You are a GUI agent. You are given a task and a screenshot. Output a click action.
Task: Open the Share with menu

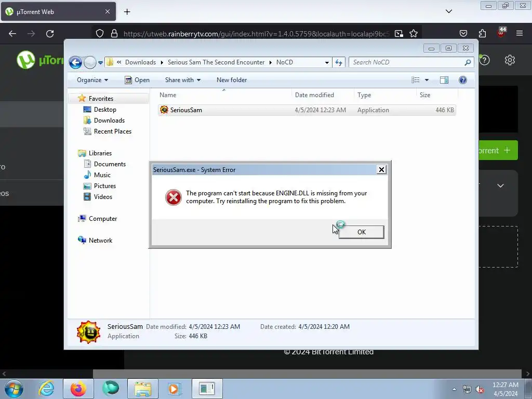[x=183, y=80]
